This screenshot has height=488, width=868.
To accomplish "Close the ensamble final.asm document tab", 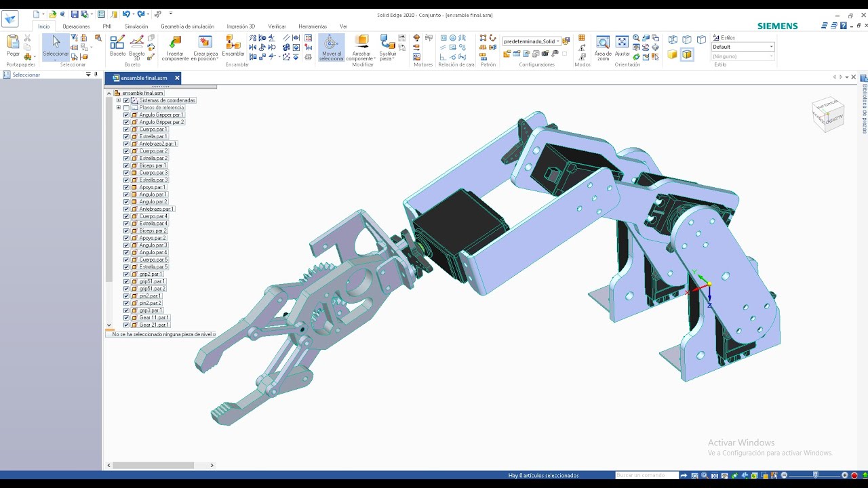I will pos(177,78).
